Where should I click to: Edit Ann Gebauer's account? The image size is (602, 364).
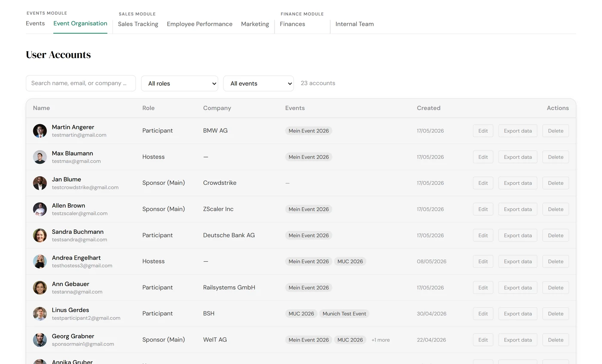coord(483,288)
